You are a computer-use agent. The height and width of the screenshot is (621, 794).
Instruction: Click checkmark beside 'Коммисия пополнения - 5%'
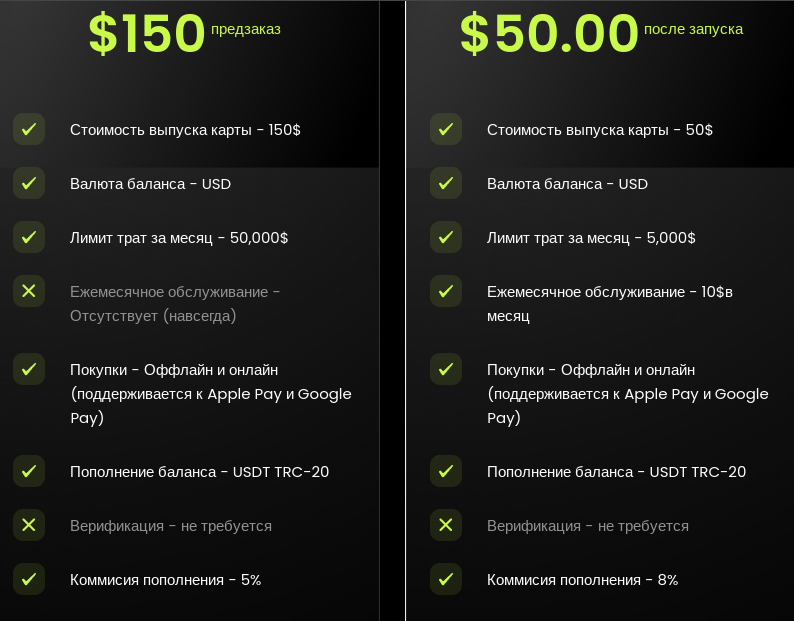coord(29,579)
